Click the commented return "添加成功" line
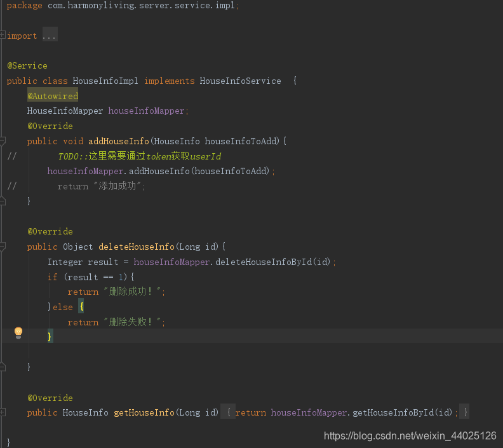Screen dimensions: 503x448 pyautogui.click(x=102, y=186)
